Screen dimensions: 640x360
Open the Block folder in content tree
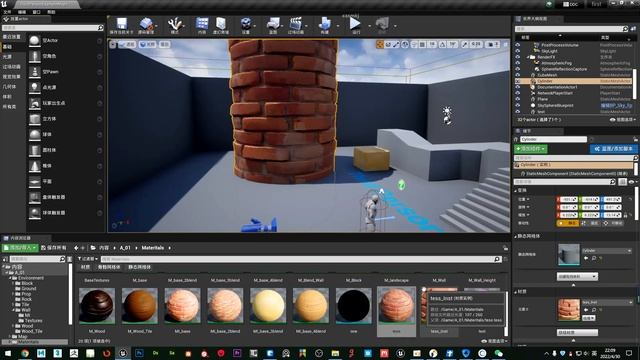(27, 283)
